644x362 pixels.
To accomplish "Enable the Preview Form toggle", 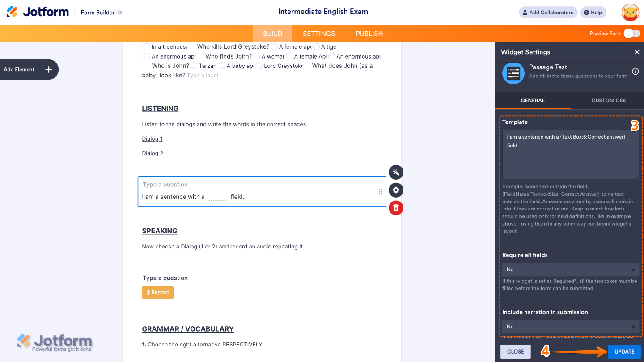I will point(631,33).
